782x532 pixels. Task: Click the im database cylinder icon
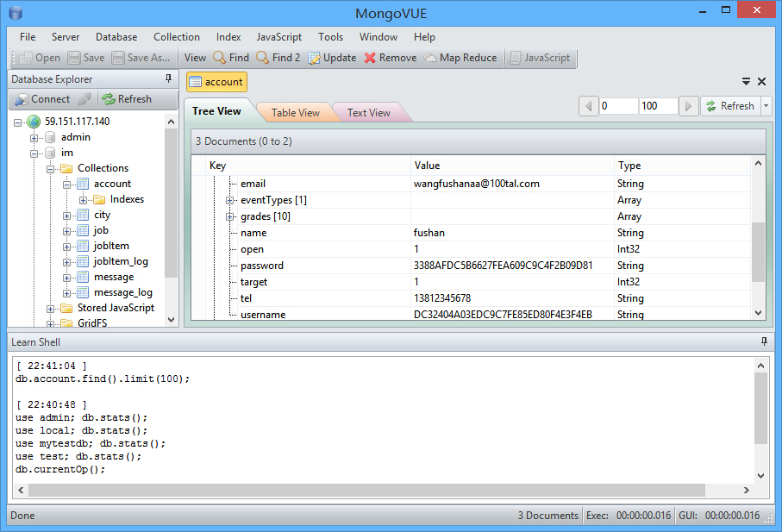click(50, 153)
